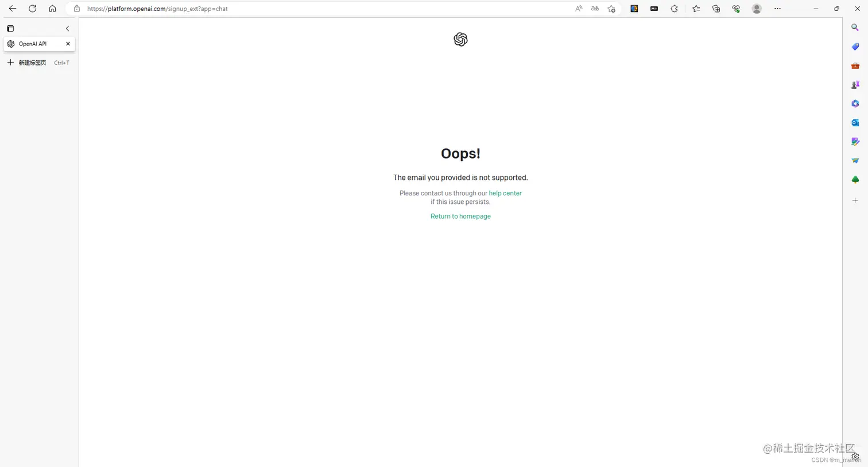Viewport: 868px width, 467px height.
Task: Open sidebar Search
Action: (x=855, y=27)
